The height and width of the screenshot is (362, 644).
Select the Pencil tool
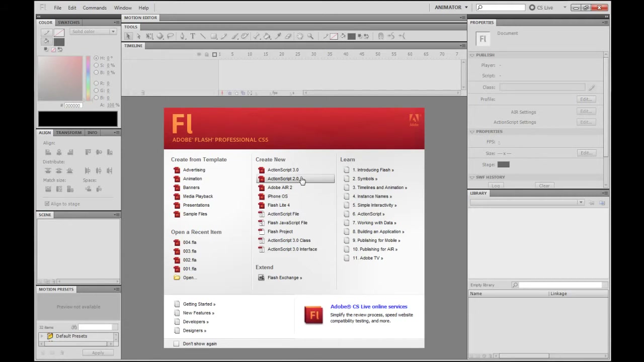[224, 36]
